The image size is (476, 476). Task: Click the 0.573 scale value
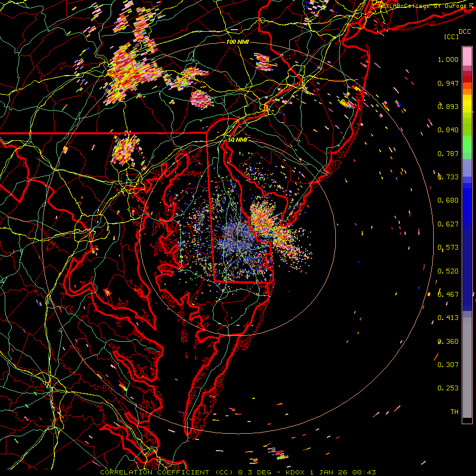[x=448, y=248]
